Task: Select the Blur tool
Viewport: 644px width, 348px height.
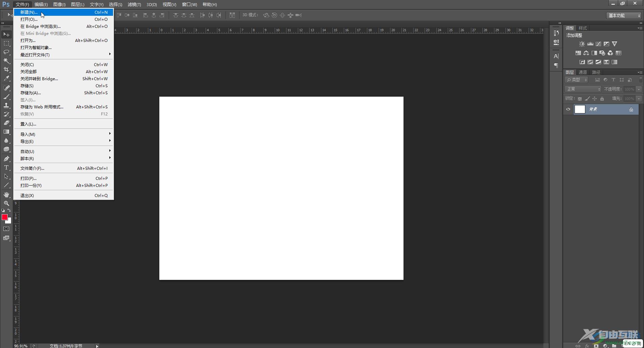Action: click(x=6, y=140)
